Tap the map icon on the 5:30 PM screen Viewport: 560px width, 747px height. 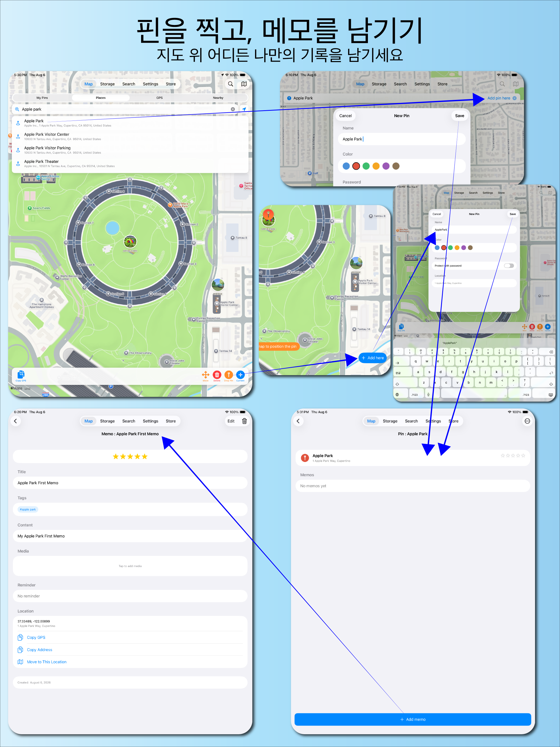[x=244, y=84]
